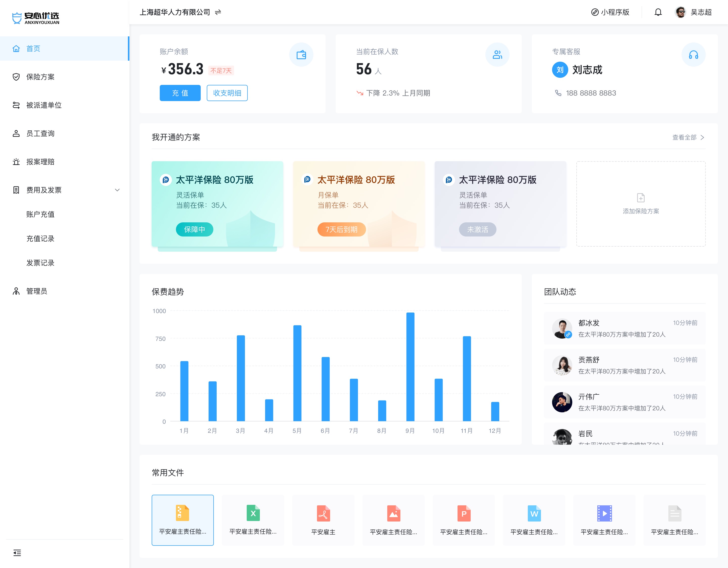The image size is (728, 568).
Task: Open the company switcher next to 上海超华人力有限公司
Action: click(x=218, y=12)
